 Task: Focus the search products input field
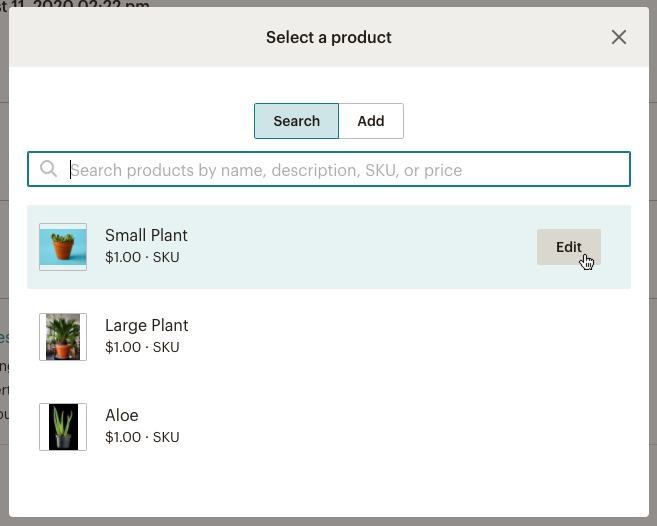329,169
